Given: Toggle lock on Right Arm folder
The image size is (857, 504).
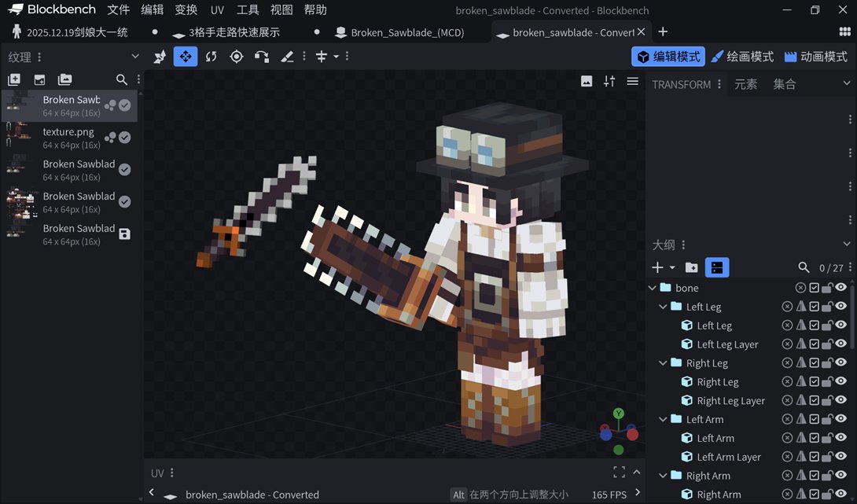Looking at the screenshot, I should [x=827, y=475].
